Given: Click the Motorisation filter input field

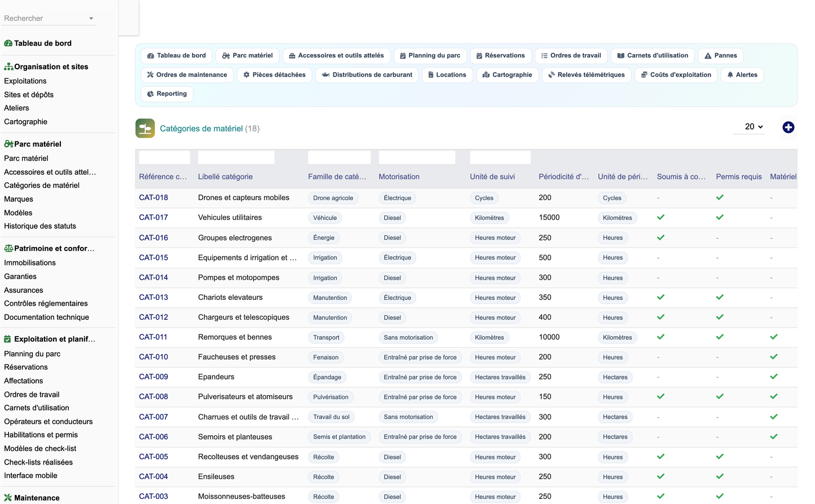Looking at the screenshot, I should pyautogui.click(x=417, y=157).
